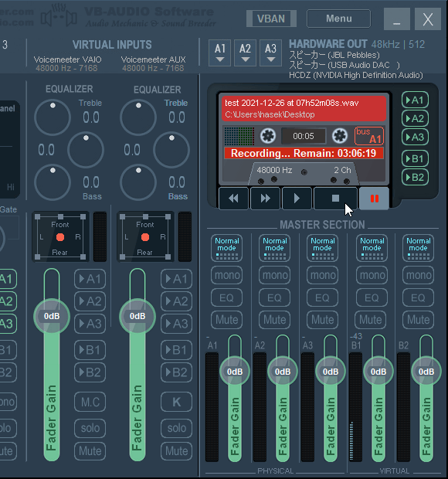Image resolution: width=448 pixels, height=479 pixels.
Task: Stop the cassette recording
Action: [335, 199]
